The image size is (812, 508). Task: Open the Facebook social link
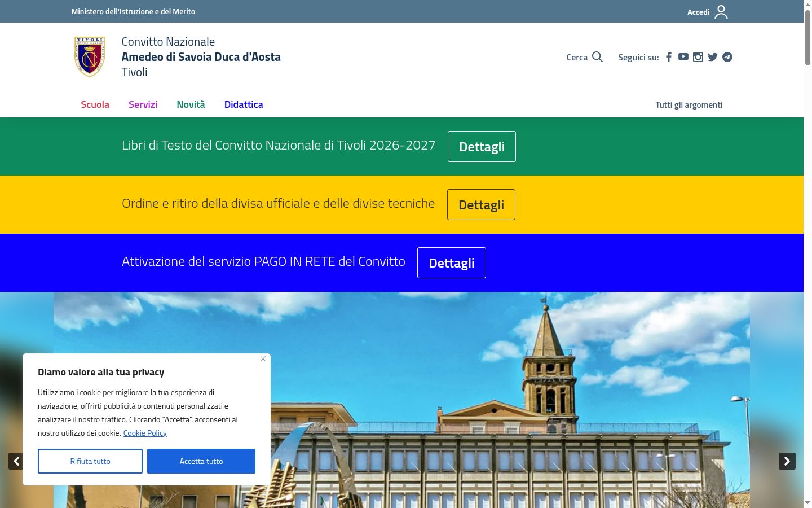669,57
